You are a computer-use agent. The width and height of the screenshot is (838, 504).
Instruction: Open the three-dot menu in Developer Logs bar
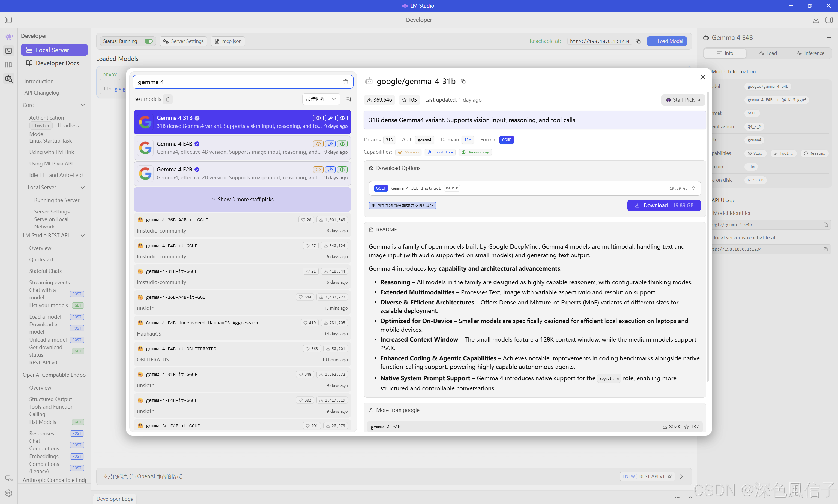(677, 497)
